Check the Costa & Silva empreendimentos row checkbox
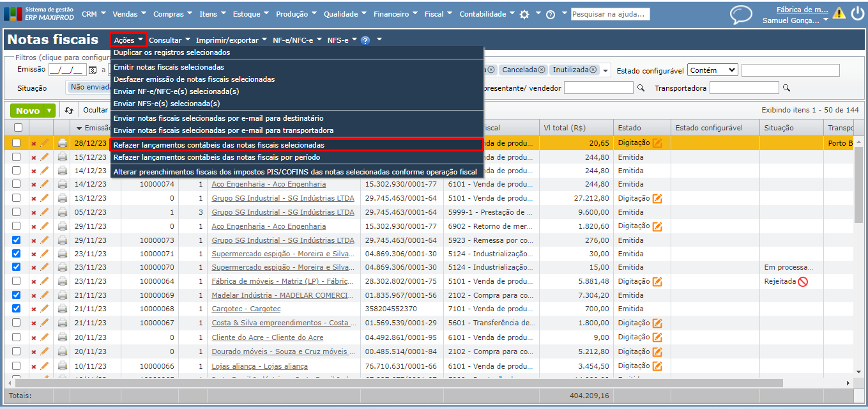Image resolution: width=868 pixels, height=409 pixels. tap(17, 323)
